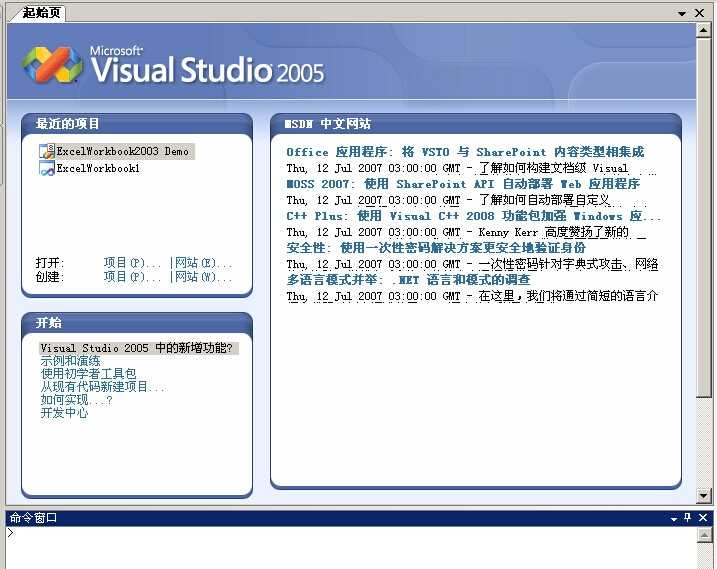717x569 pixels.
Task: Click the start page scroll down arrow
Action: [x=703, y=494]
